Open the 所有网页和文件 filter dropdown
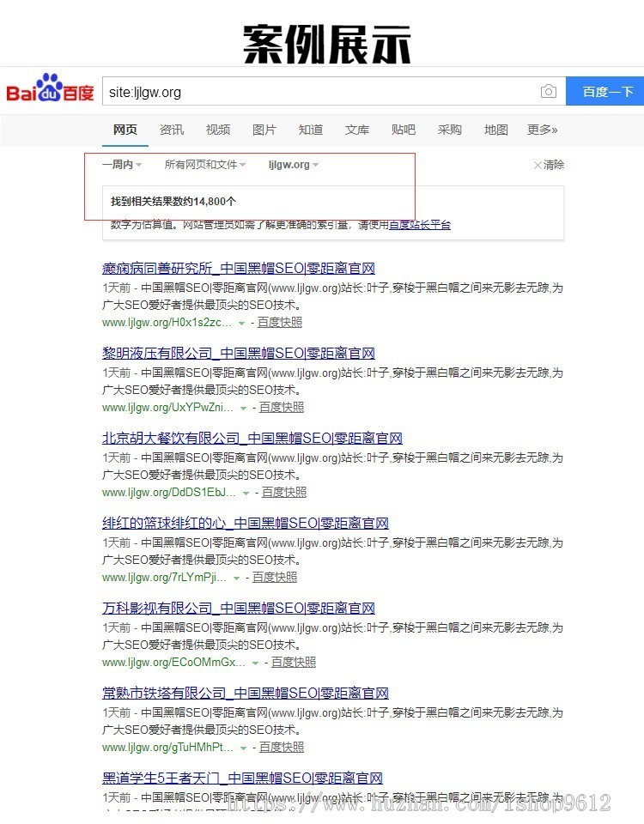This screenshot has width=644, height=824. 205,165
